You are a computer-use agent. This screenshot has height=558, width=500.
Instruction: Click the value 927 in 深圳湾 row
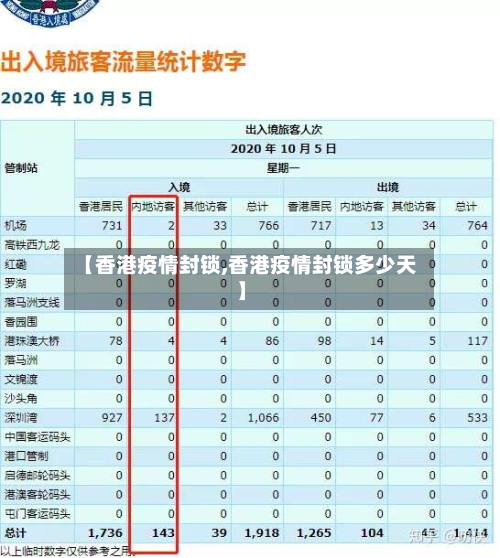pos(112,418)
